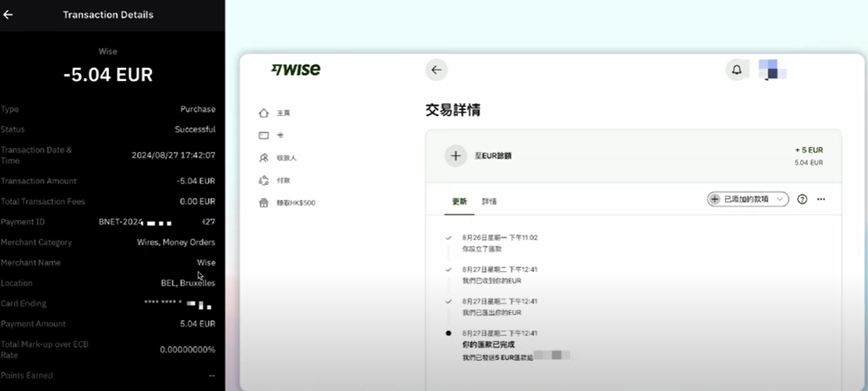Click the Successful status value
Viewport: 868px width, 391px height.
[195, 129]
